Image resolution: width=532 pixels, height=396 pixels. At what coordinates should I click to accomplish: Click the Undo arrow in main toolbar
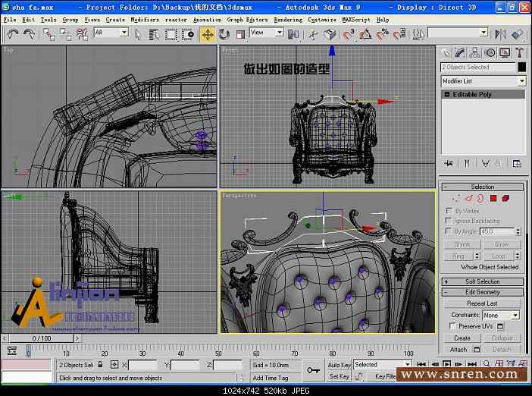tap(13, 34)
